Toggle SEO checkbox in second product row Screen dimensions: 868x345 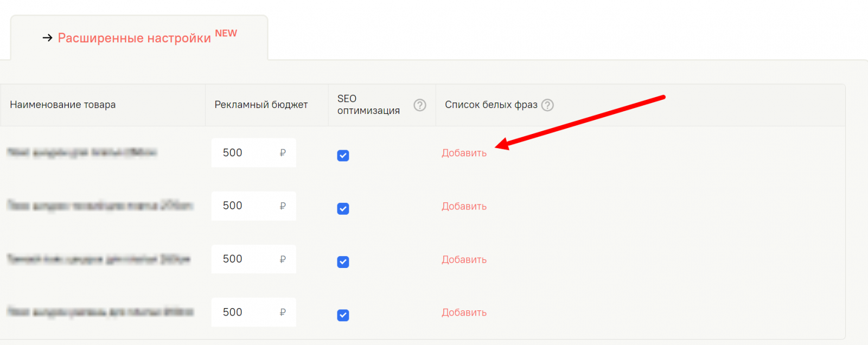[x=343, y=209]
